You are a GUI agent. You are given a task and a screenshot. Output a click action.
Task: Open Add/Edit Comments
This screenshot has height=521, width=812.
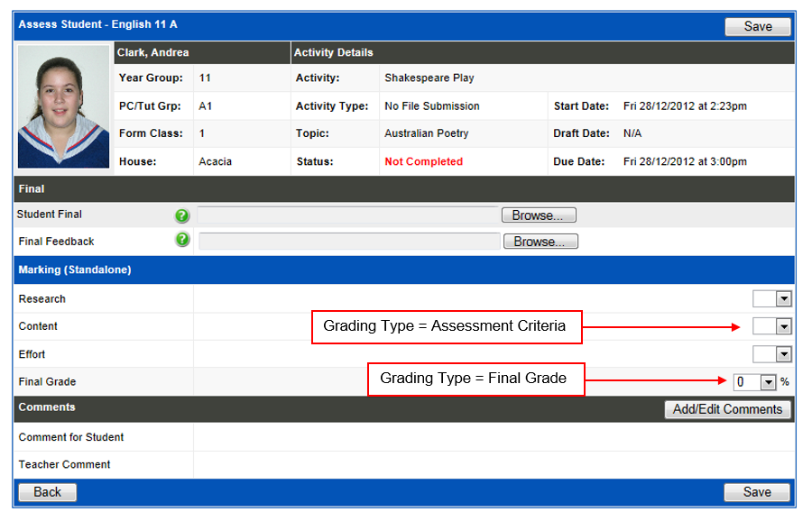point(727,409)
